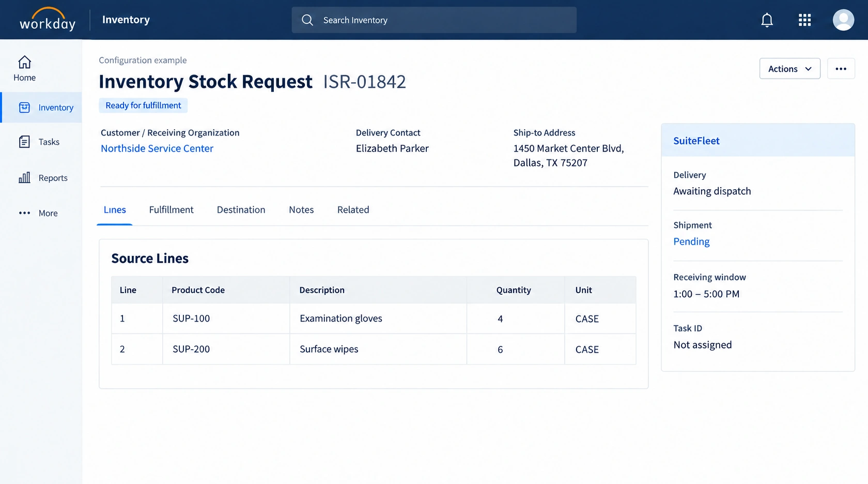Click the ISR-01842 request number

click(365, 82)
